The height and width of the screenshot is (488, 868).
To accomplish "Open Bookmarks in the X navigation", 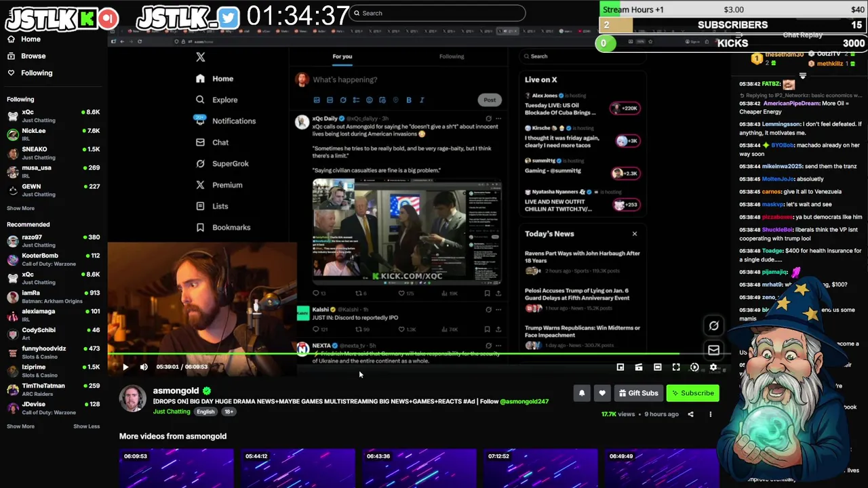I will 223,228.
